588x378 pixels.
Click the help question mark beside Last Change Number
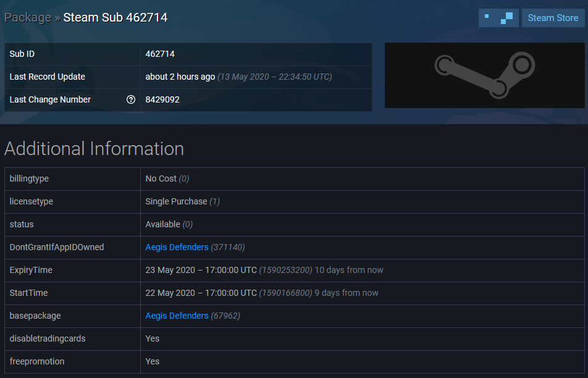[132, 99]
